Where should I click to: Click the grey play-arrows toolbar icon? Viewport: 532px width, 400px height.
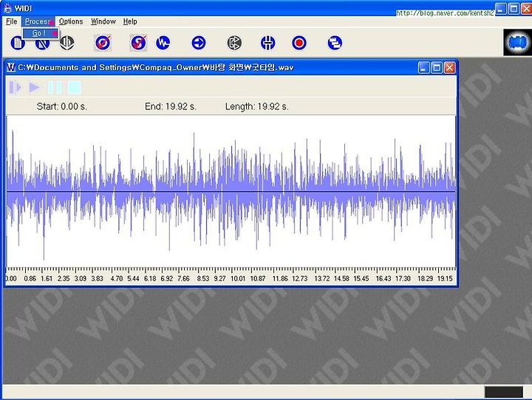pos(234,43)
